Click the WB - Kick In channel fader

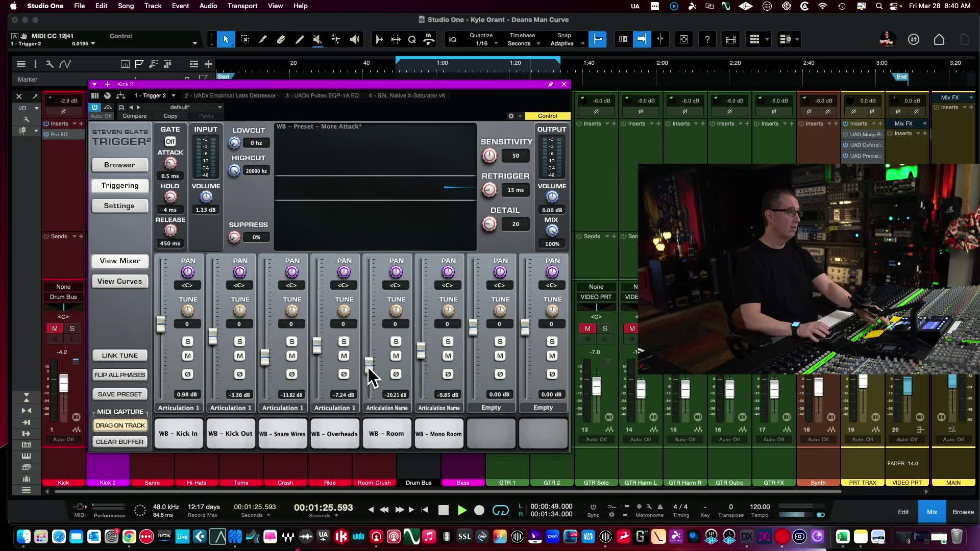click(x=161, y=323)
